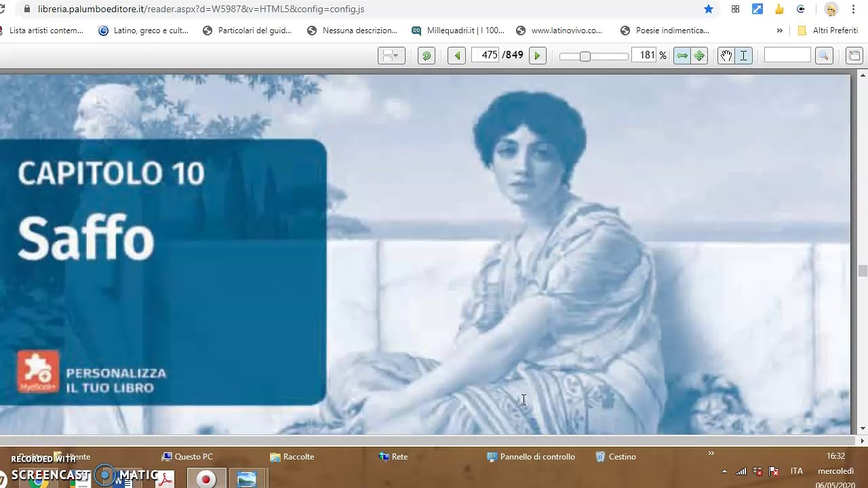
Task: Click the screen recorder extension icon
Action: pyautogui.click(x=801, y=9)
